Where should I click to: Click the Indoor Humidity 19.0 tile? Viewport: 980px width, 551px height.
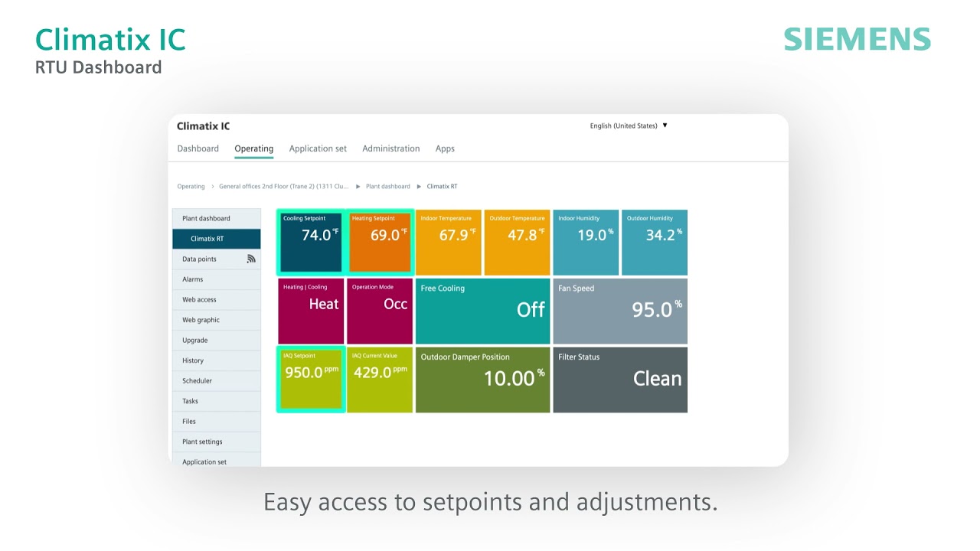tap(586, 243)
